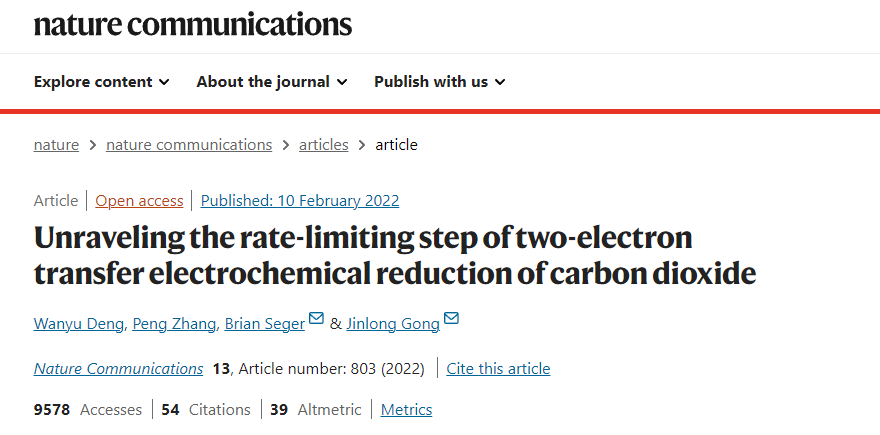Click the email envelope icon beside Jinlong Gong

coord(451,318)
